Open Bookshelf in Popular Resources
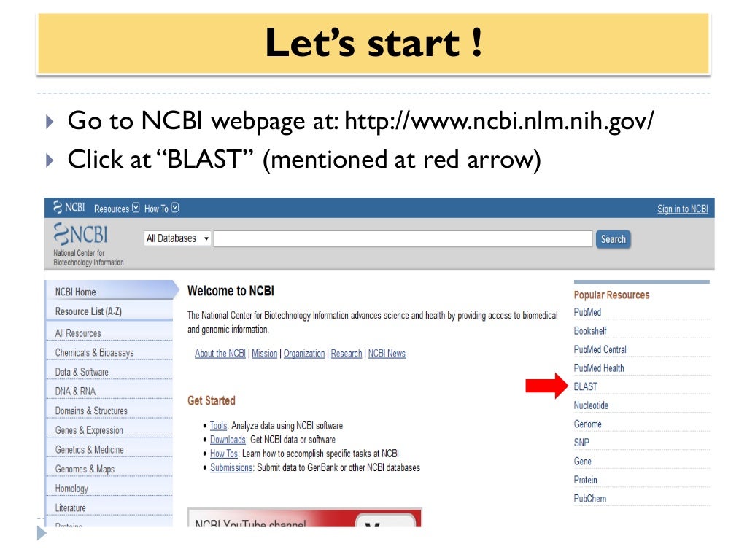 pyautogui.click(x=590, y=331)
